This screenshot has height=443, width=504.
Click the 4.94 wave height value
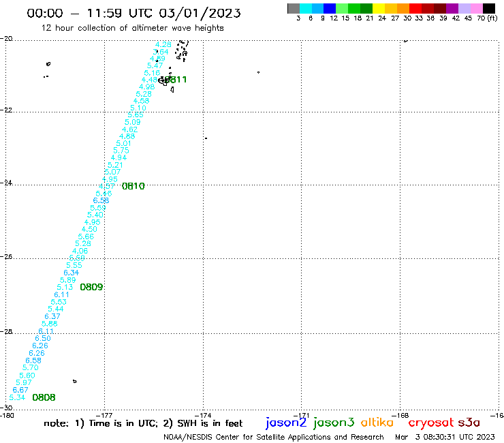[x=119, y=157]
